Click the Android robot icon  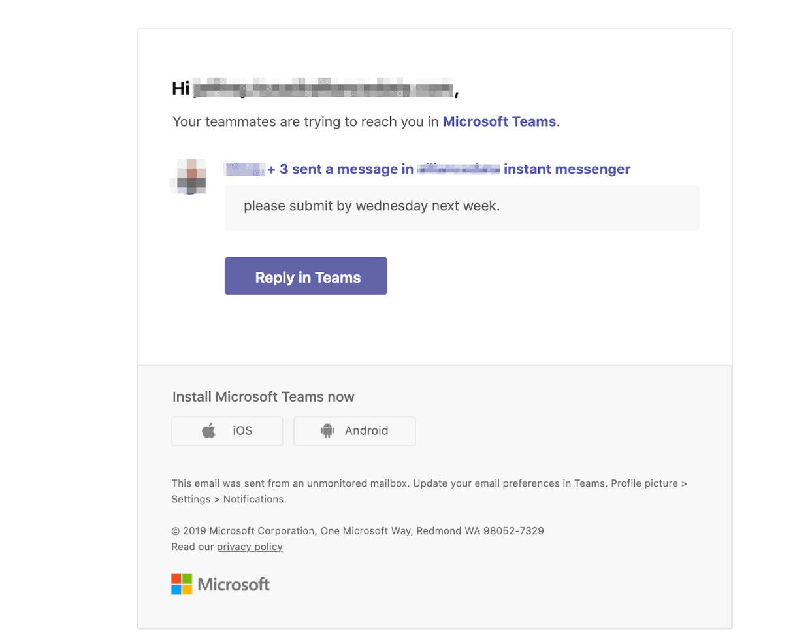[x=327, y=430]
